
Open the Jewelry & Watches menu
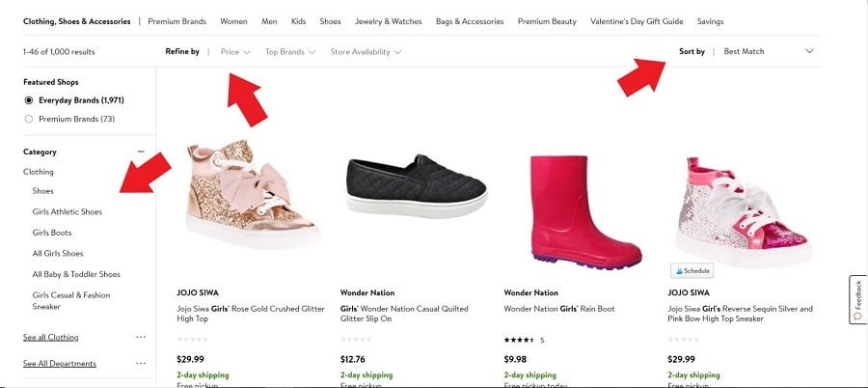pos(388,21)
